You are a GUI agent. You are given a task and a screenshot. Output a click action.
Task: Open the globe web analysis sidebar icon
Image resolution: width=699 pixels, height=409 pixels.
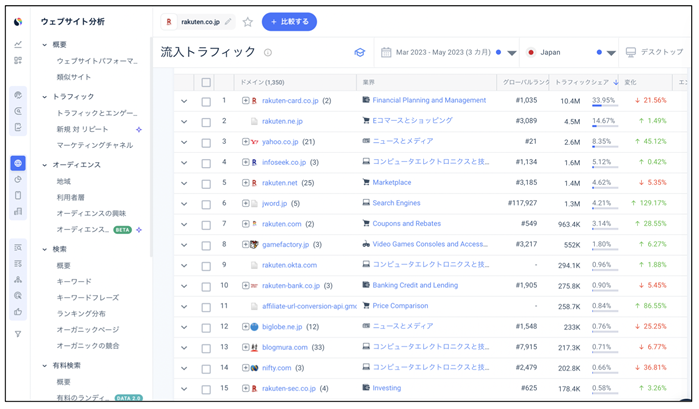(x=18, y=163)
